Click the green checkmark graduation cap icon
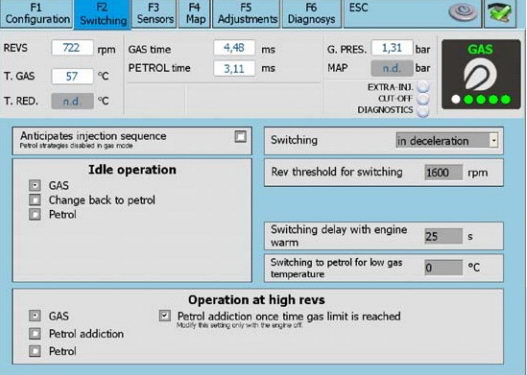Image resolution: width=527 pixels, height=375 pixels. click(500, 12)
